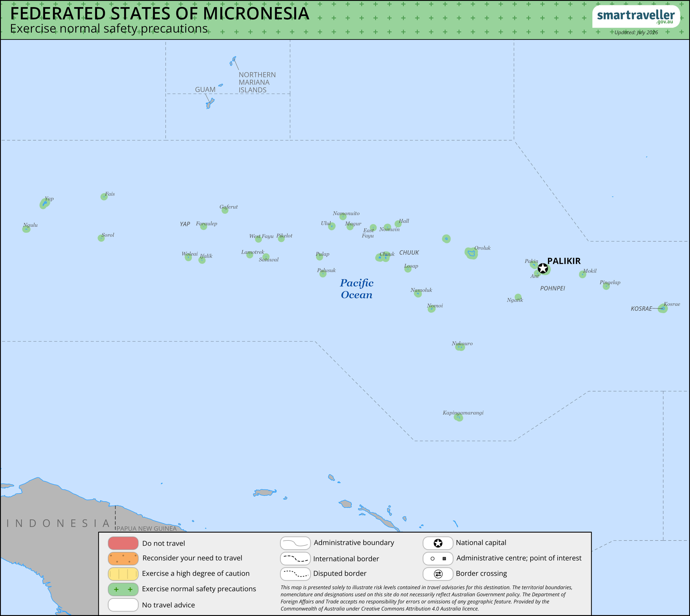Click the Satawal label
Image resolution: width=690 pixels, height=616 pixels.
pos(269,260)
